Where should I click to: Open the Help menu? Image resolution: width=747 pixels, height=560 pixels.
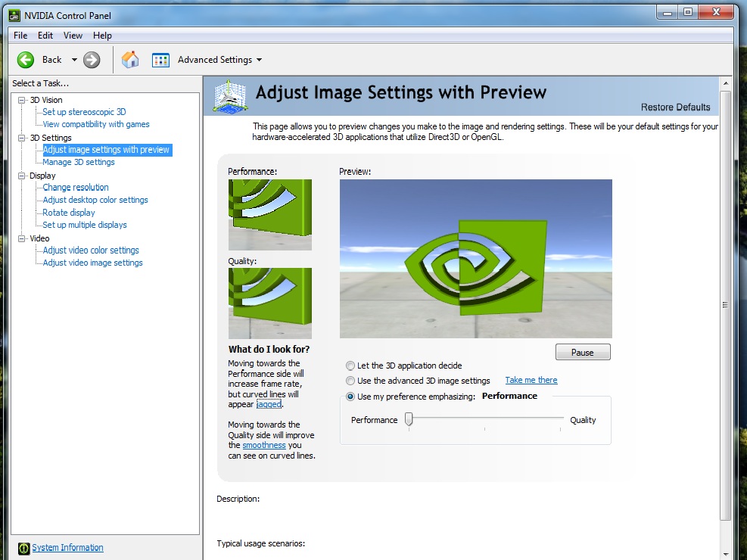(102, 36)
